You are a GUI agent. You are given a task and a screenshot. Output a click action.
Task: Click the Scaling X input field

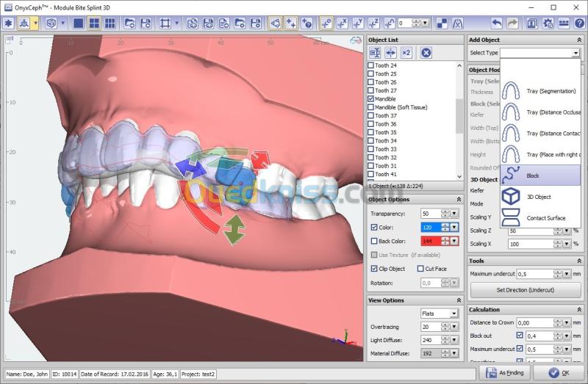click(x=531, y=244)
